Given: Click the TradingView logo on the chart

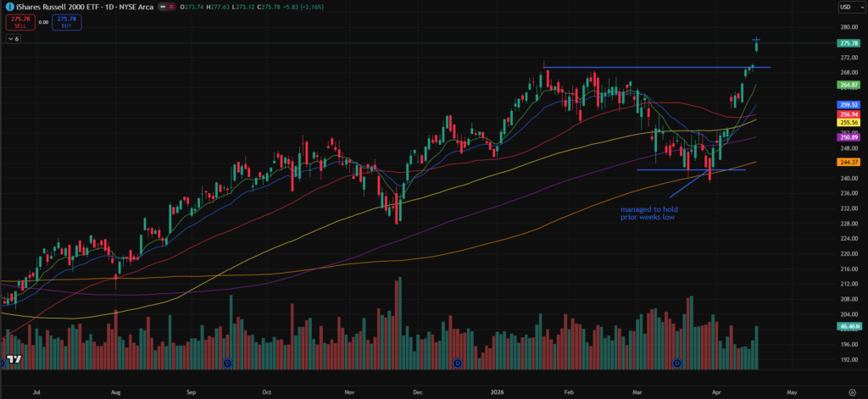Looking at the screenshot, I should coord(12,359).
